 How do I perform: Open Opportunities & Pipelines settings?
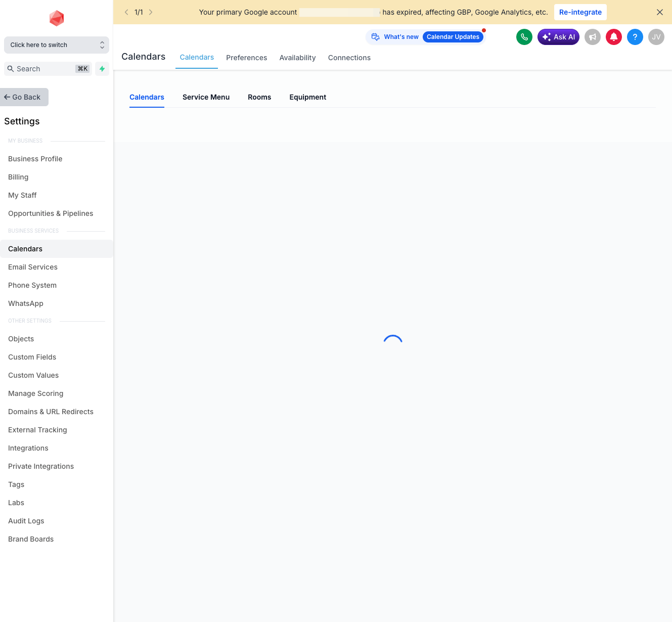pos(57,213)
